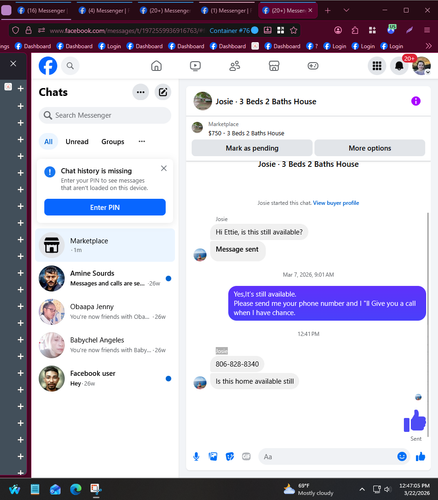Image resolution: width=438 pixels, height=500 pixels.
Task: Switch to the (1) Messenger browser tab
Action: pos(226,11)
